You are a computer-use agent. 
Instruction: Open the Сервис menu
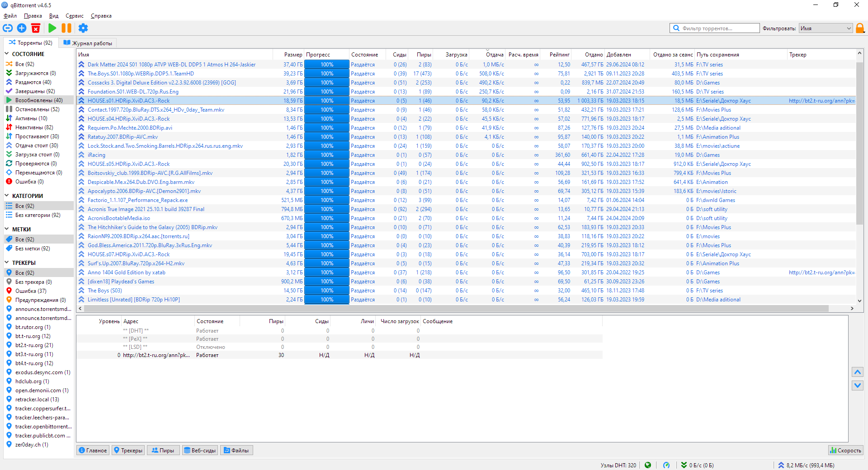coord(75,16)
